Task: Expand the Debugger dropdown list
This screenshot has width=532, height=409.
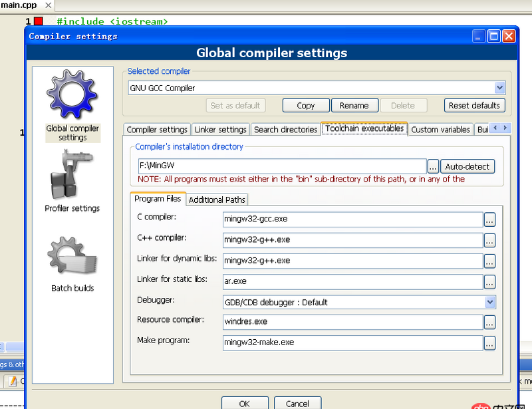Action: click(x=489, y=302)
